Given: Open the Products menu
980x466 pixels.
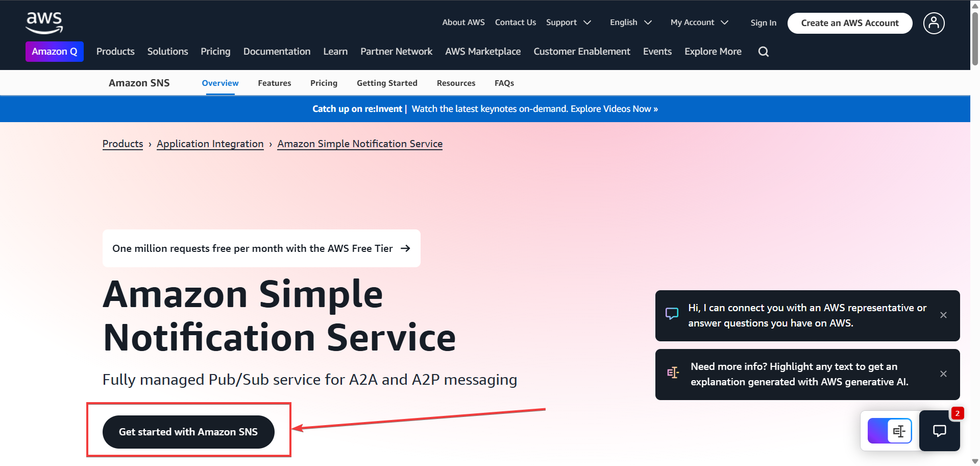Looking at the screenshot, I should click(x=115, y=52).
